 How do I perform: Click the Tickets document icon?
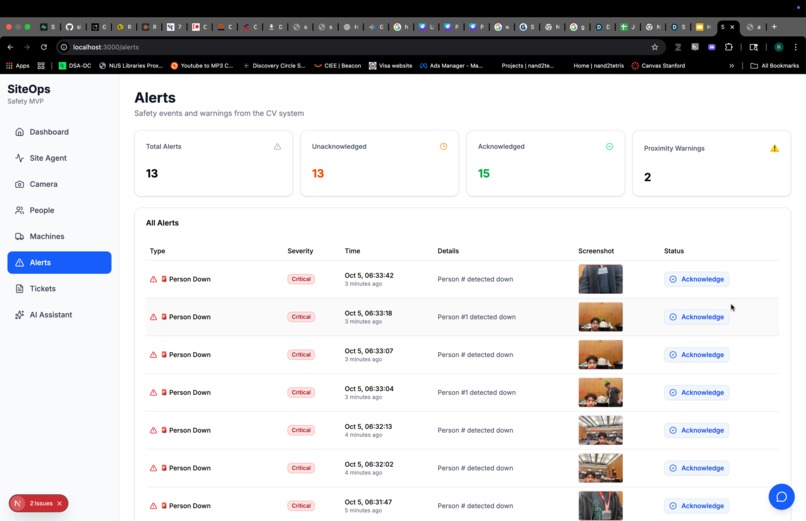click(x=20, y=289)
